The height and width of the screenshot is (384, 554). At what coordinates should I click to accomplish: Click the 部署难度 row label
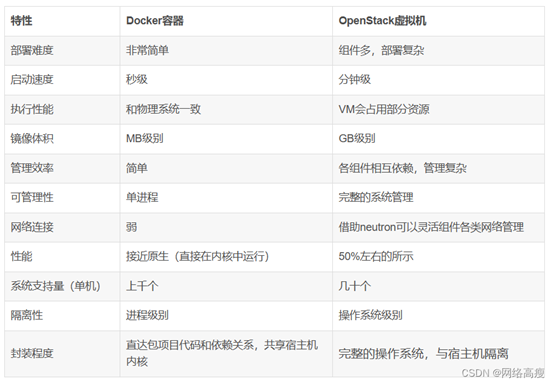click(x=62, y=51)
